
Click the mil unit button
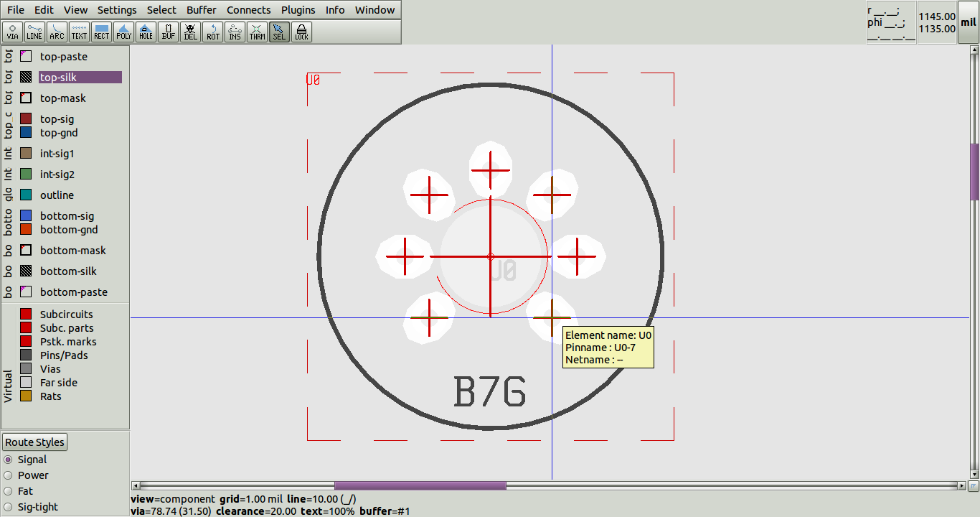[969, 22]
